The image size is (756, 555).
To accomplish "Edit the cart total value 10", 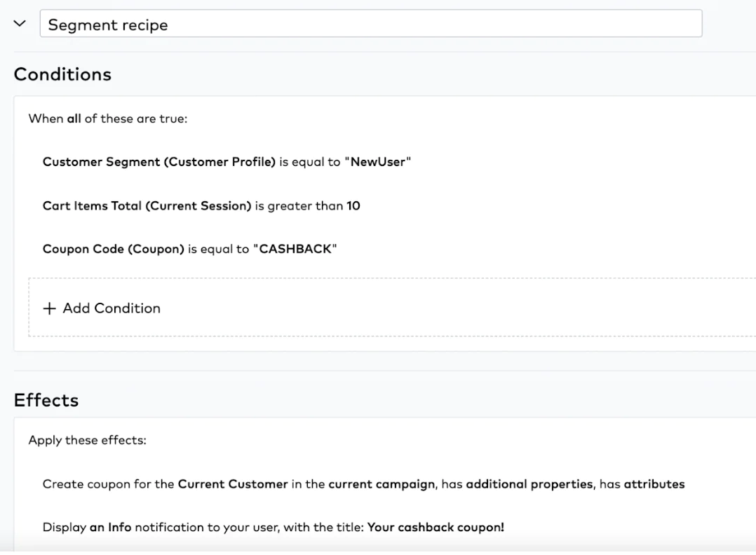I will (353, 205).
